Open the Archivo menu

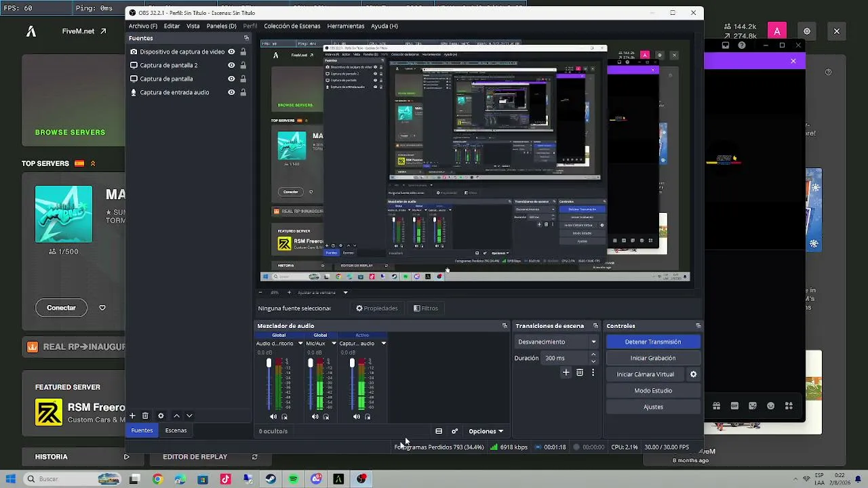point(143,26)
